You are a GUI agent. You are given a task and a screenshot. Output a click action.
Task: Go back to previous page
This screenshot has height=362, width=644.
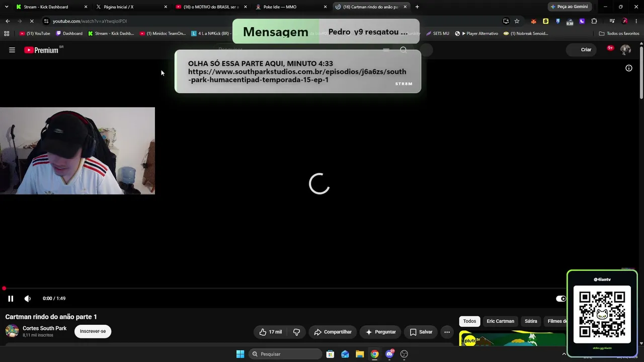tap(8, 21)
